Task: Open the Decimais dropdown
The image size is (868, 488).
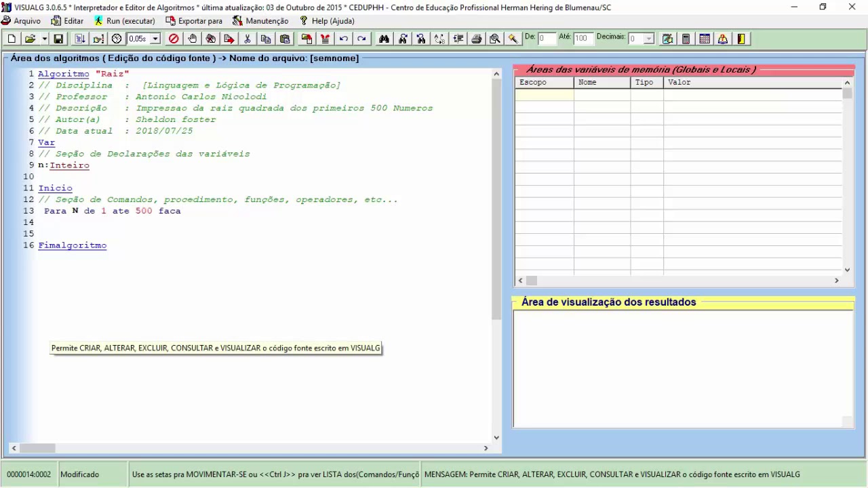Action: [x=649, y=39]
